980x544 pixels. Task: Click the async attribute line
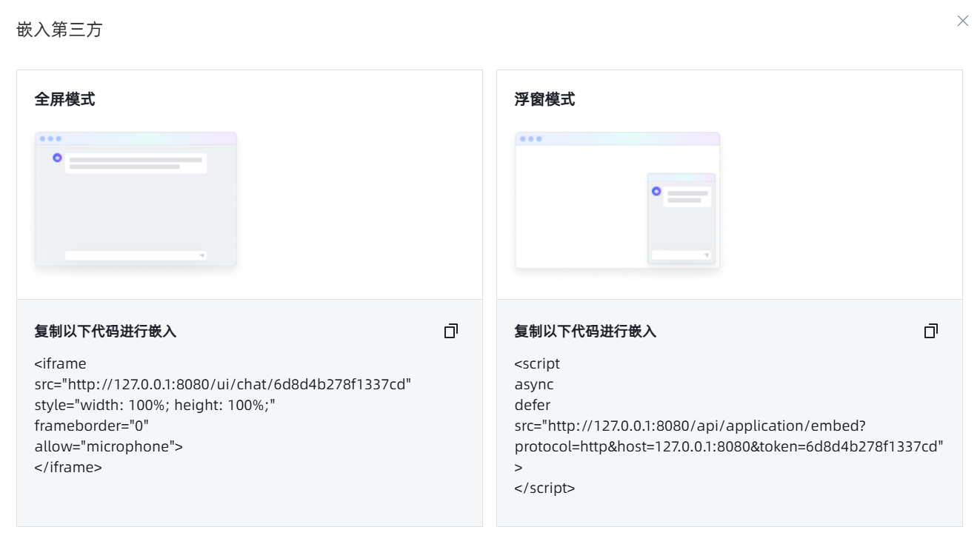534,384
